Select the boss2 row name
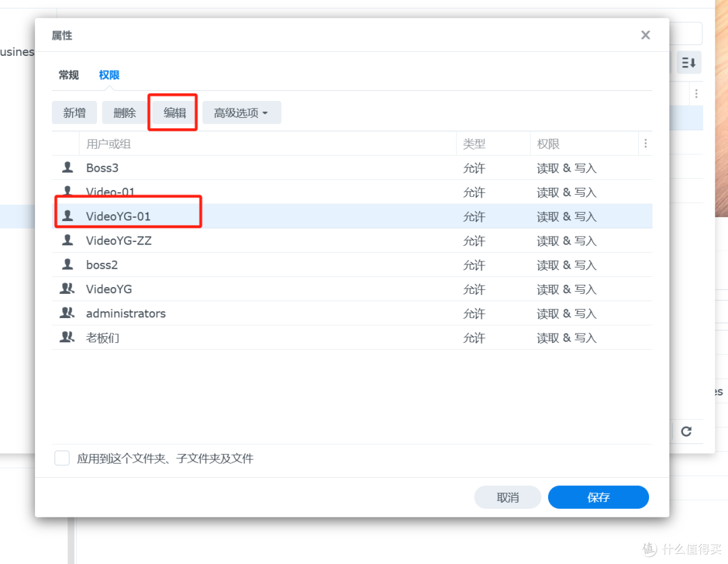The image size is (728, 564). click(102, 265)
